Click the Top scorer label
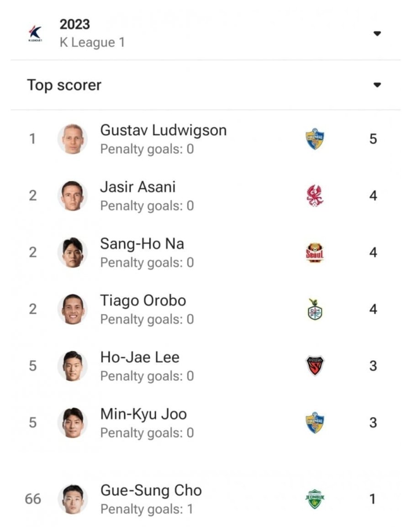 click(64, 85)
